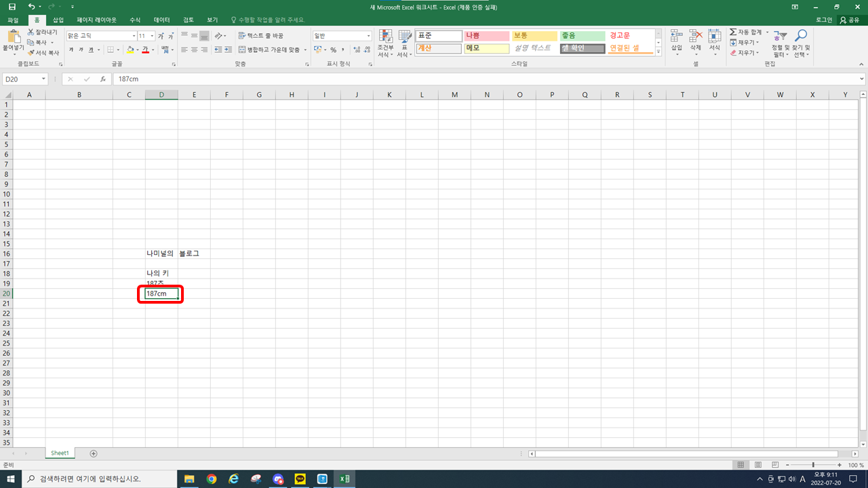This screenshot has height=488, width=868.
Task: Decrease font size with smaller 가 icon
Action: point(170,36)
